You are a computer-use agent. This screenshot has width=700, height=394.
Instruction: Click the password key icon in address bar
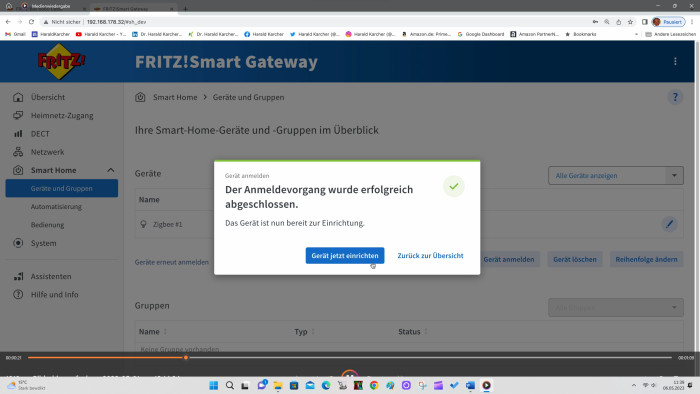595,21
